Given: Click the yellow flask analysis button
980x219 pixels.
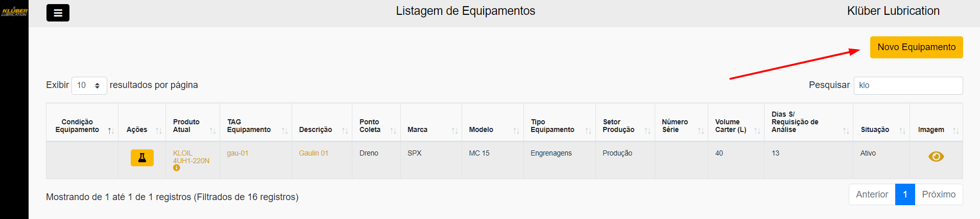Looking at the screenshot, I should click(142, 158).
